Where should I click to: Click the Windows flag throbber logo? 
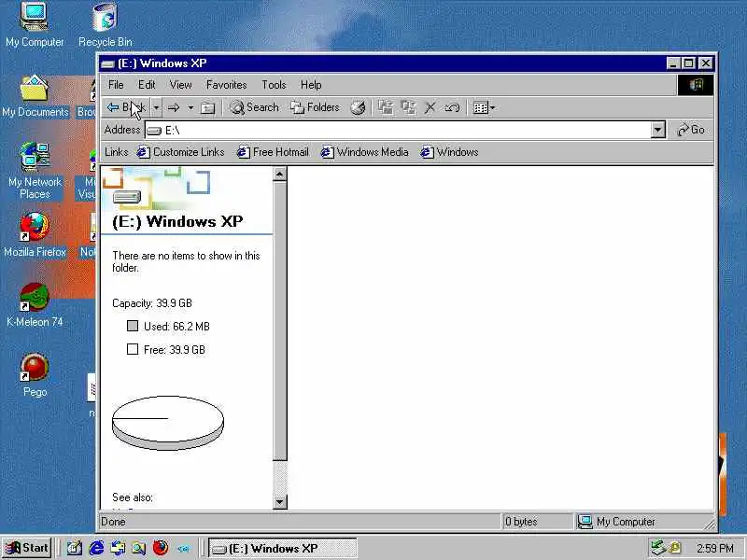(x=696, y=85)
